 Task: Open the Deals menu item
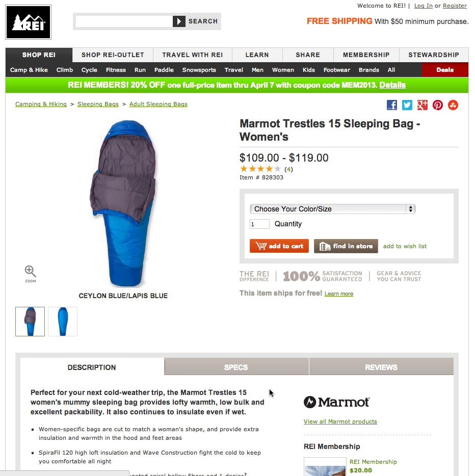(445, 70)
